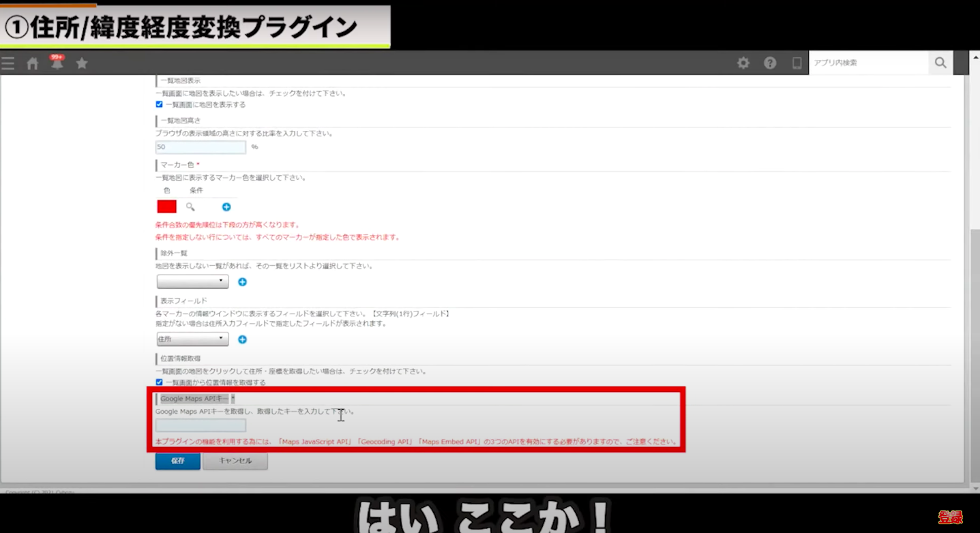Go to the home portal icon
Image resolution: width=980 pixels, height=533 pixels.
click(x=32, y=63)
